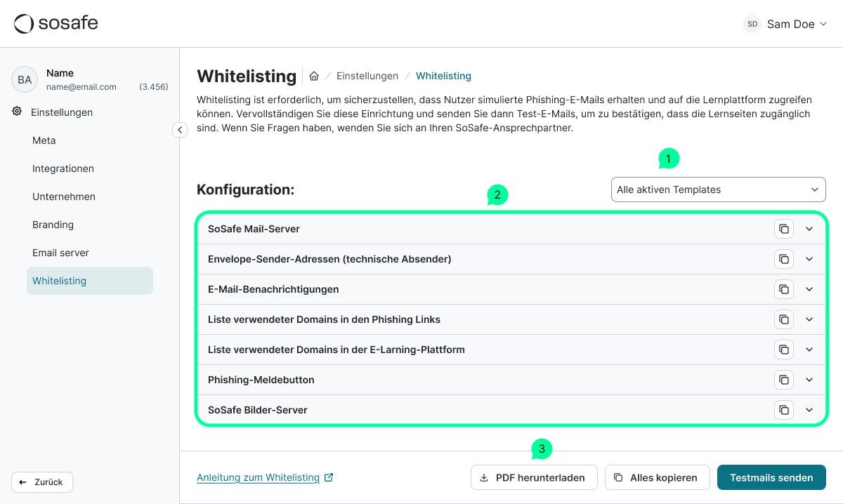Copy the E-Mail-Benachrichtigungen entry
The width and height of the screenshot is (843, 504).
click(x=784, y=289)
